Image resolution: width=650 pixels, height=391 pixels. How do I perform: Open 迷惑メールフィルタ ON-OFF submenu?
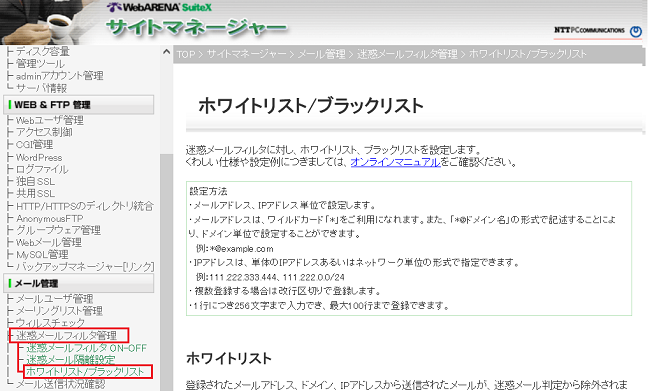point(86,348)
